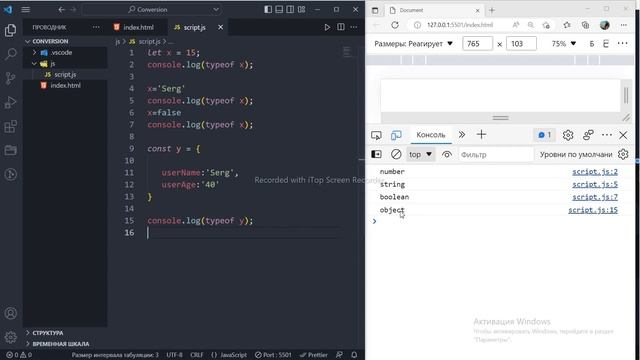Screen dimensions: 640x360
Task: Go back with the navigation arrow
Action: click(x=62, y=9)
